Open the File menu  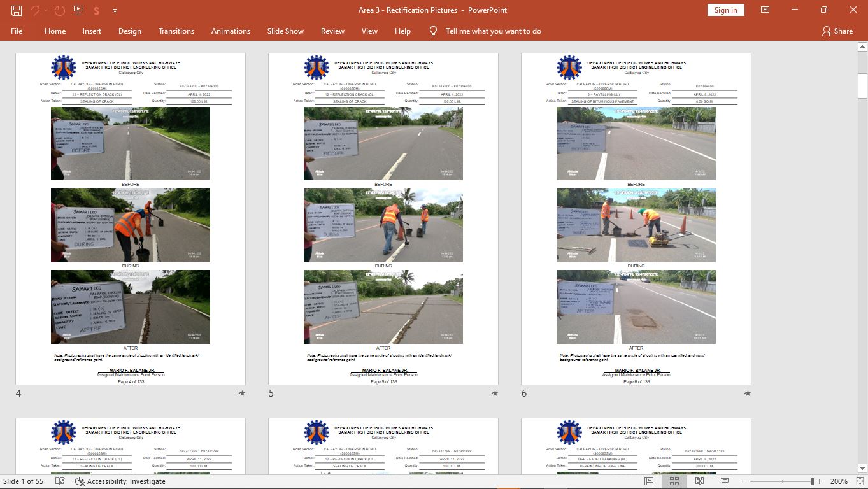[17, 31]
